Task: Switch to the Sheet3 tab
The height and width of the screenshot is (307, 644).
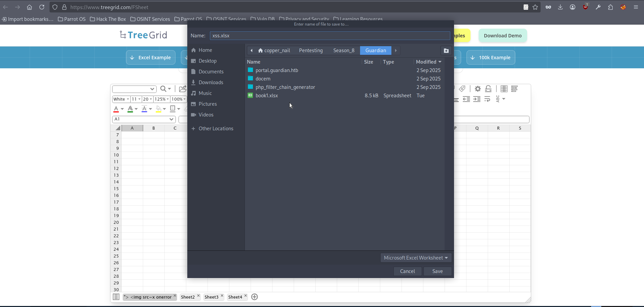Action: point(212,297)
